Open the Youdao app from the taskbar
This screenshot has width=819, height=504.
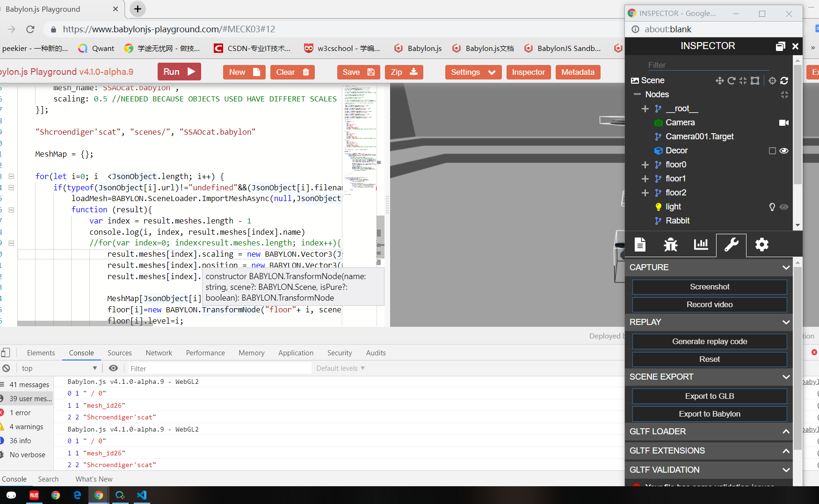34,495
